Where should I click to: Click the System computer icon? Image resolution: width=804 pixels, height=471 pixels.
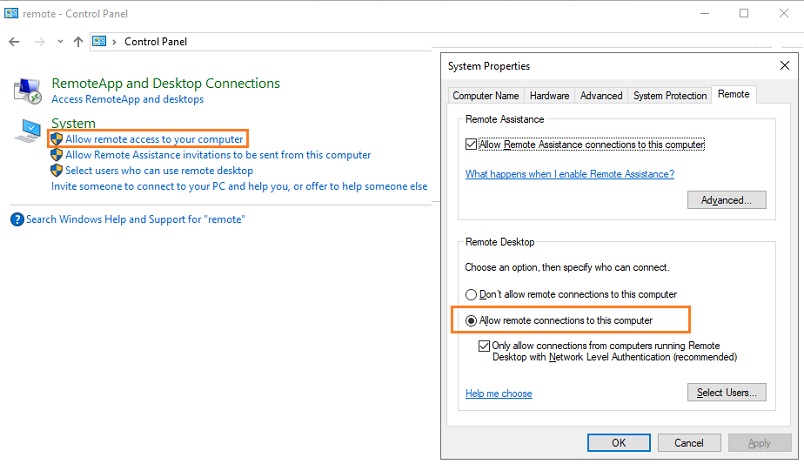[x=27, y=130]
